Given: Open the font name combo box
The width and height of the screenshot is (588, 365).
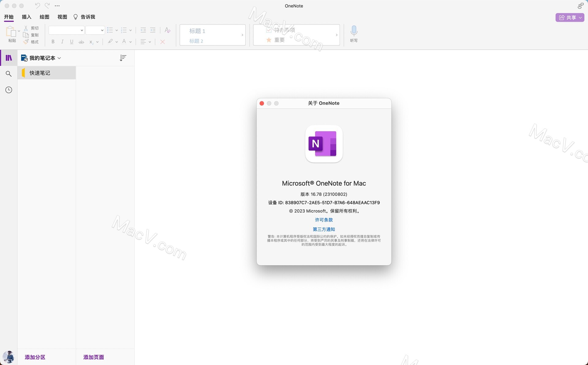Looking at the screenshot, I should pyautogui.click(x=66, y=30).
